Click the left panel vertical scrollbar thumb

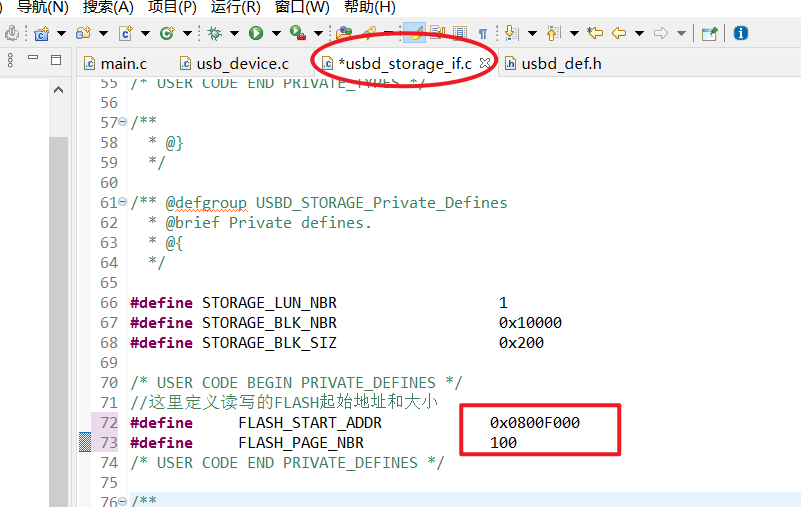point(59,321)
